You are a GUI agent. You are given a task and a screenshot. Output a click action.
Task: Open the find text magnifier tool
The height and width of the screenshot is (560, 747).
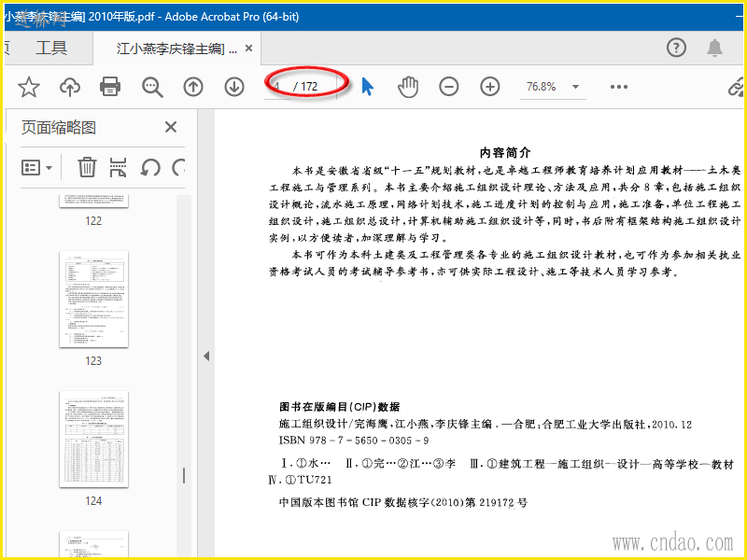tap(152, 87)
